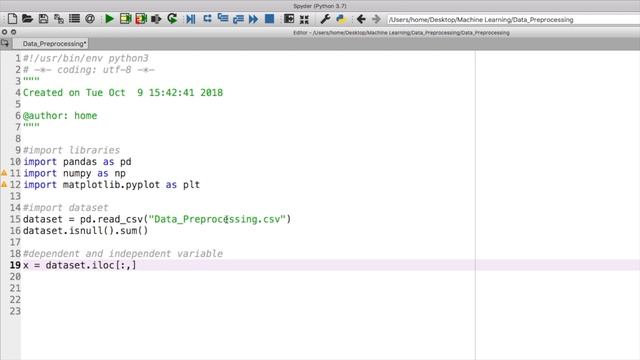Click on "import pandas as pd" line
Viewport: 640px width, 360px height.
77,162
